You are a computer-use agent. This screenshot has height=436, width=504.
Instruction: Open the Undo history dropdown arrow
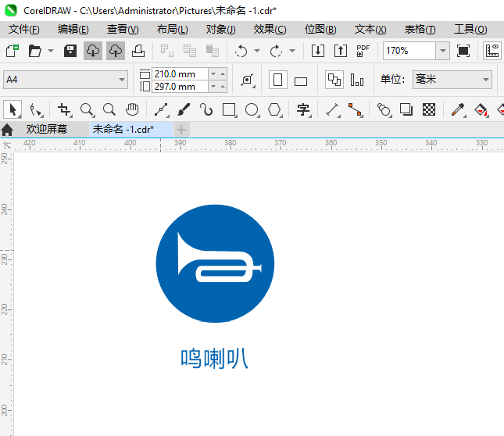point(257,51)
